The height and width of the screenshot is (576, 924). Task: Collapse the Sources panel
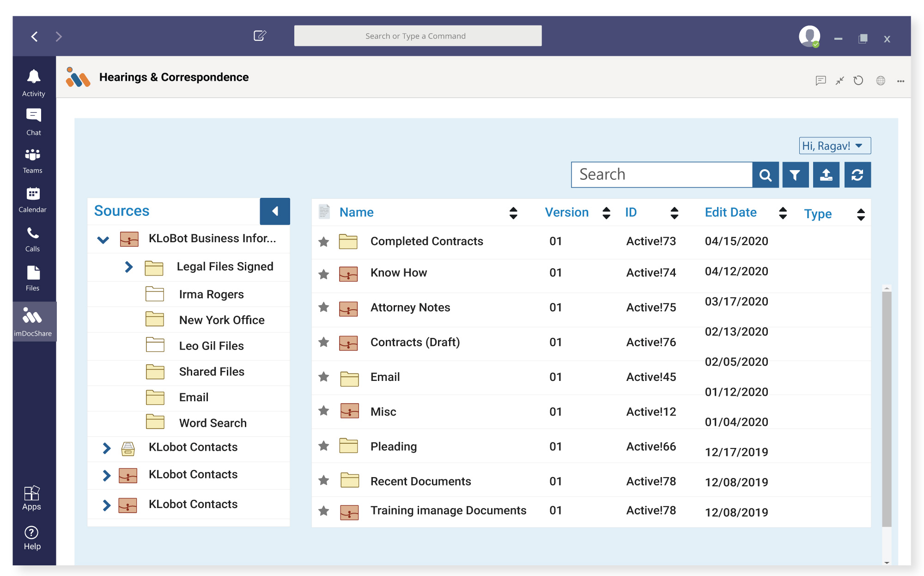point(275,211)
